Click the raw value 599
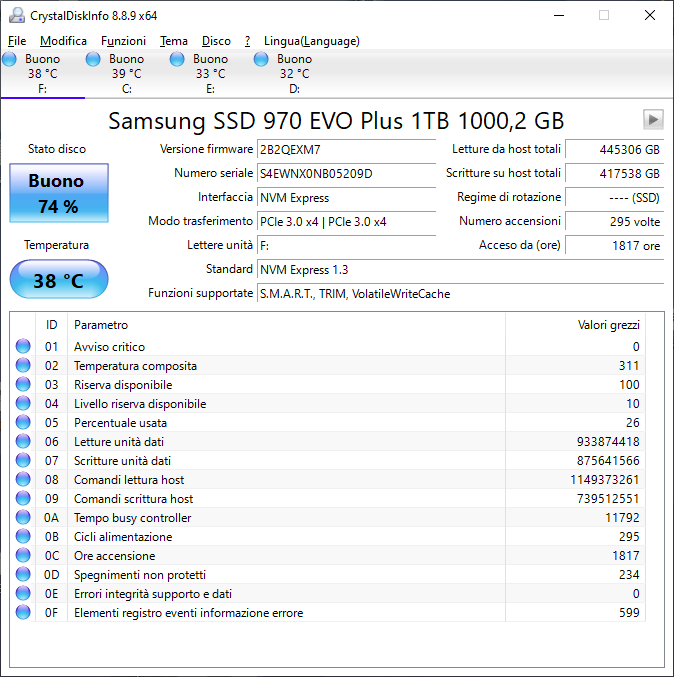The height and width of the screenshot is (677, 674). pos(629,613)
